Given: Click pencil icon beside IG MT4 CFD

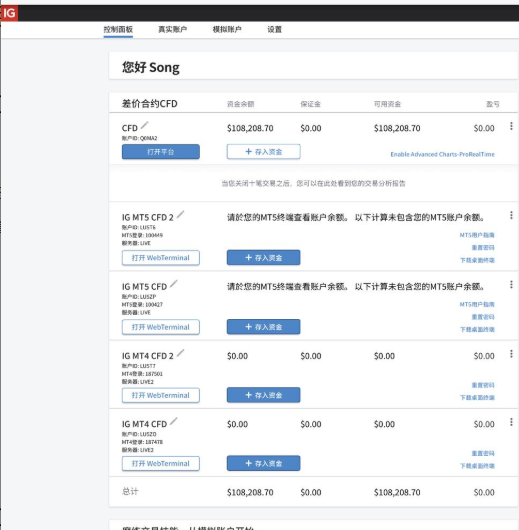Looking at the screenshot, I should pyautogui.click(x=174, y=421).
